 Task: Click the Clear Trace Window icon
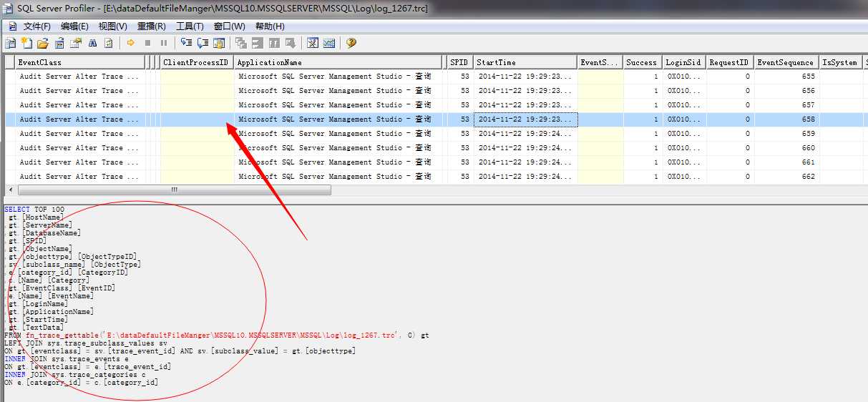point(109,43)
